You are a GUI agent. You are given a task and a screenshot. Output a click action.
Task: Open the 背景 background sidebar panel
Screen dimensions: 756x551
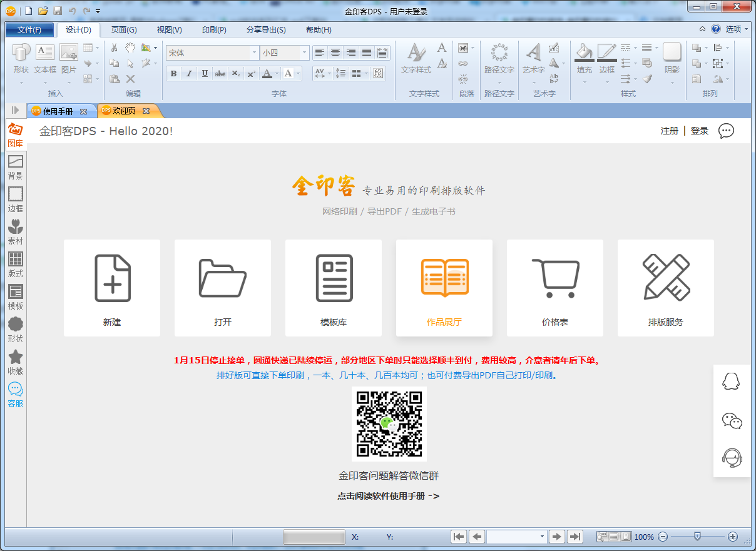15,168
